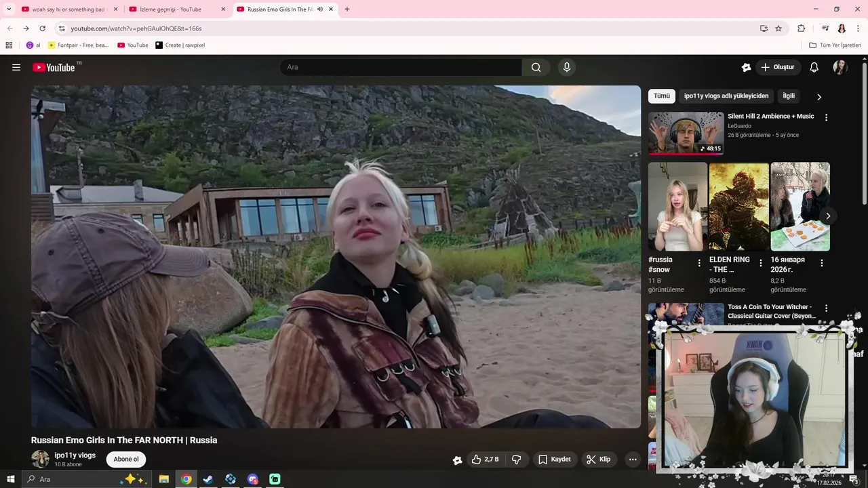Open Windows Start menu
The image size is (868, 488).
tap(11, 479)
